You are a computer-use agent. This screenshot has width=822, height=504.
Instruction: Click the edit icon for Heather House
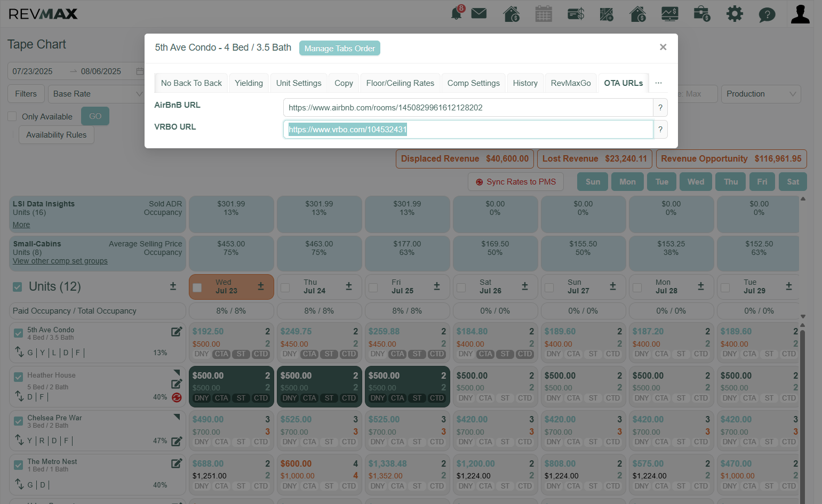point(177,383)
